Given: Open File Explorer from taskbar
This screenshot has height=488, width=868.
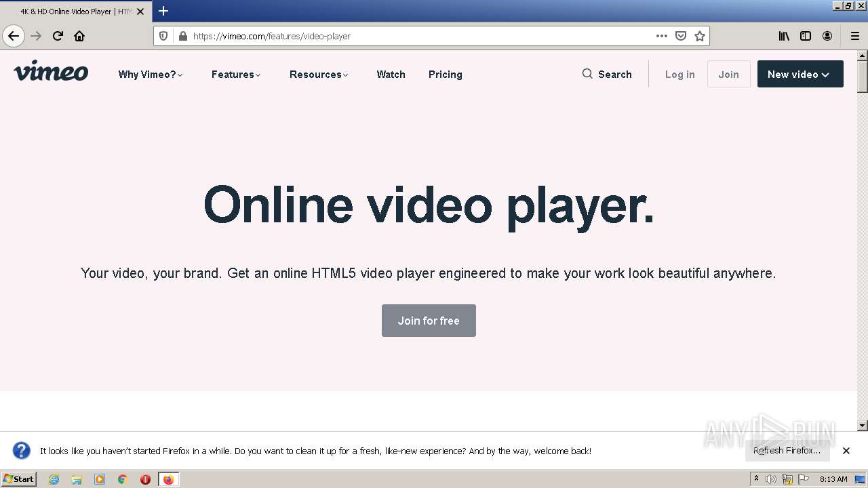Looking at the screenshot, I should click(77, 479).
